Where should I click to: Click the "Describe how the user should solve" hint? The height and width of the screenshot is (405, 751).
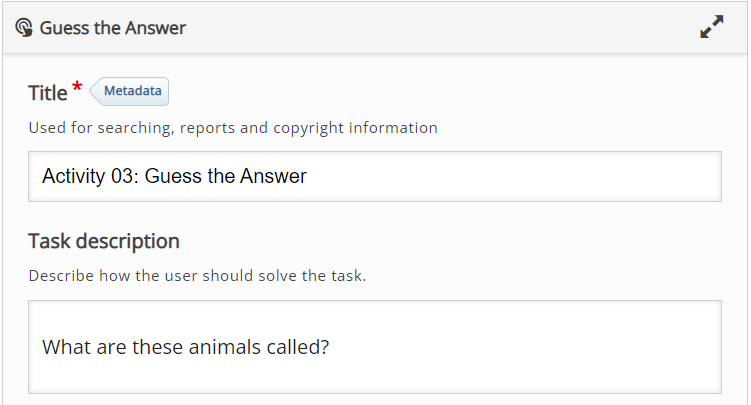click(197, 276)
